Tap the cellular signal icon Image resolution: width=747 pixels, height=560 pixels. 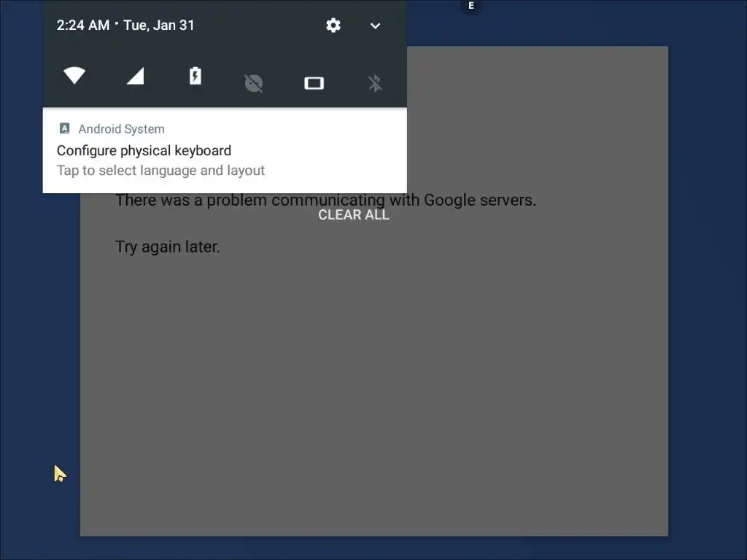(135, 76)
